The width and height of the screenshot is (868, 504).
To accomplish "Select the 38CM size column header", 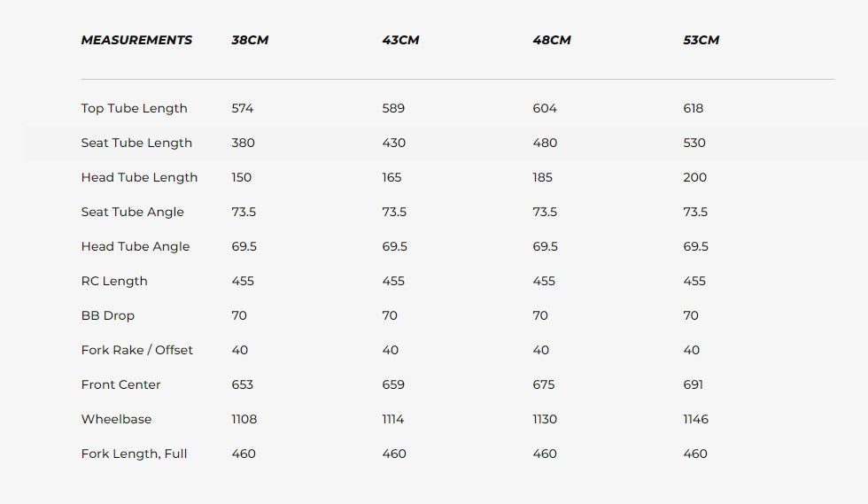I will (250, 40).
